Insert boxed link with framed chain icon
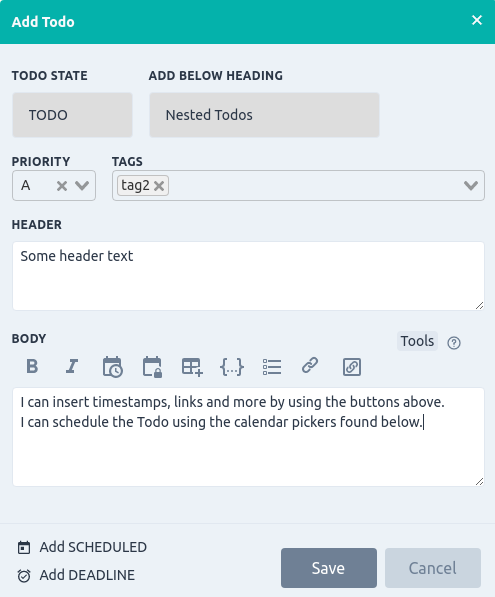 click(352, 367)
